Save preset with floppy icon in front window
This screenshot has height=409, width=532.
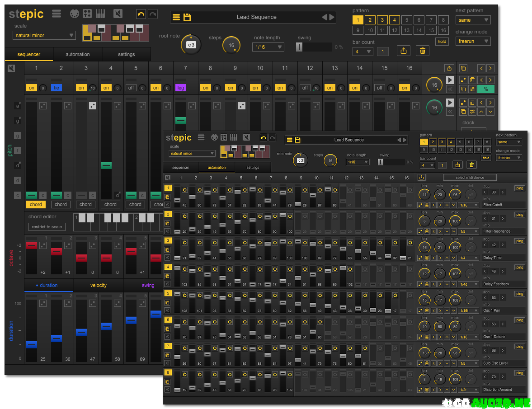(x=297, y=140)
